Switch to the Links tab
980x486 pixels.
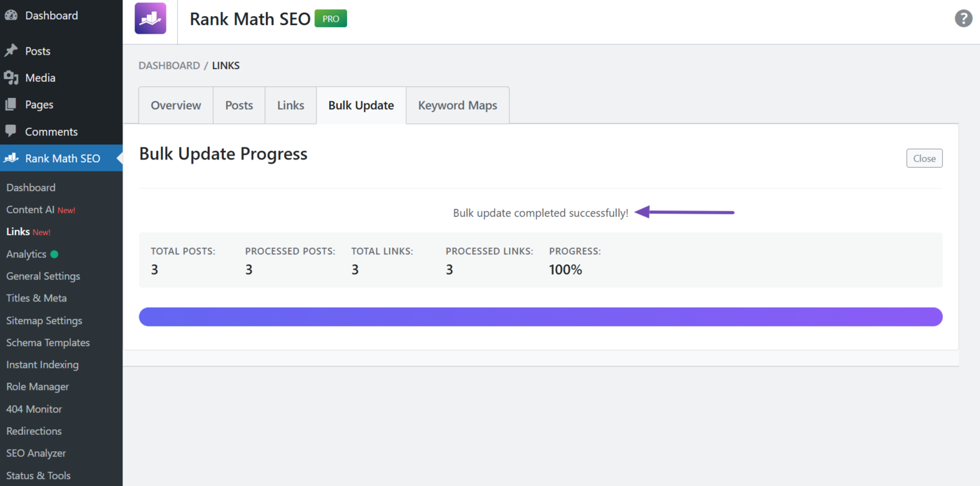pyautogui.click(x=290, y=105)
